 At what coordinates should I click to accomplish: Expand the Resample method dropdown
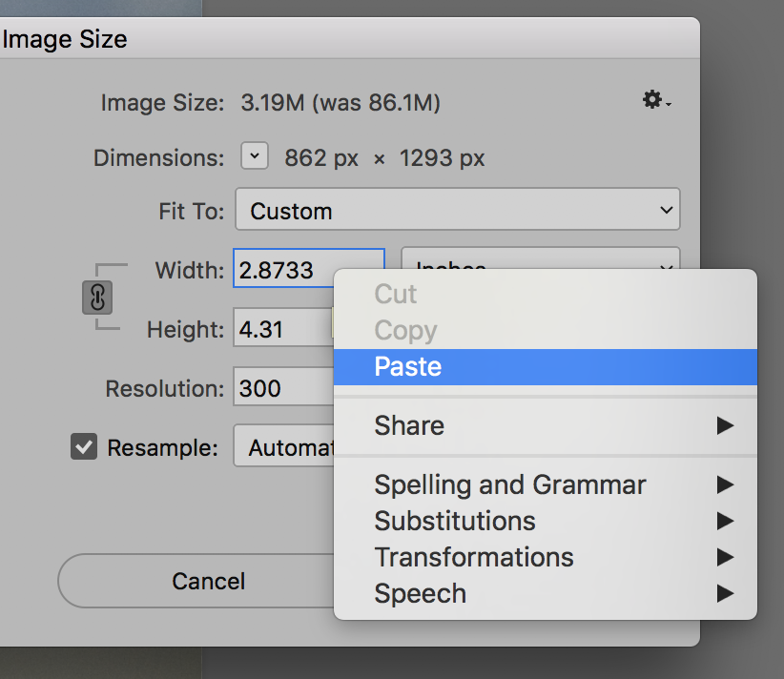284,446
